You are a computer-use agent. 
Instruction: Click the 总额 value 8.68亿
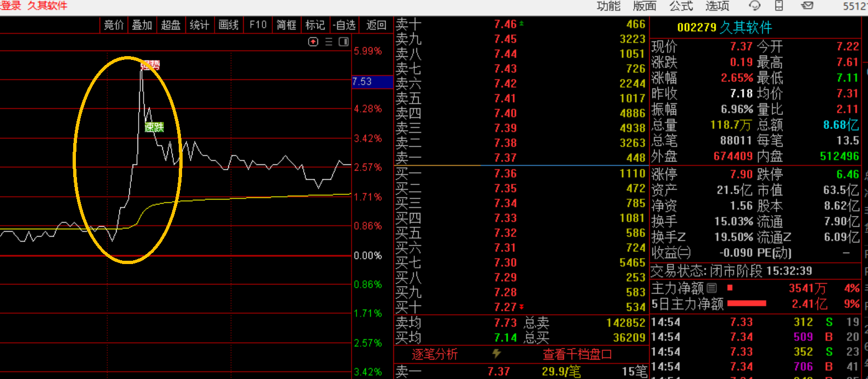[x=841, y=125]
